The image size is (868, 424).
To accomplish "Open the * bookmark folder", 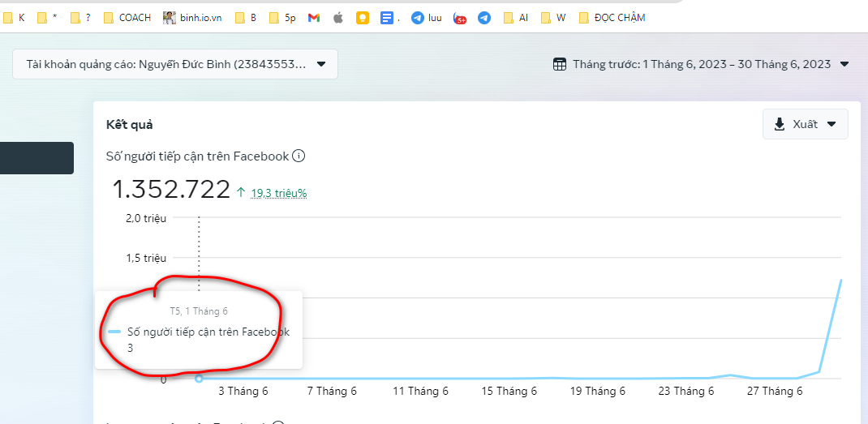I will pos(48,18).
